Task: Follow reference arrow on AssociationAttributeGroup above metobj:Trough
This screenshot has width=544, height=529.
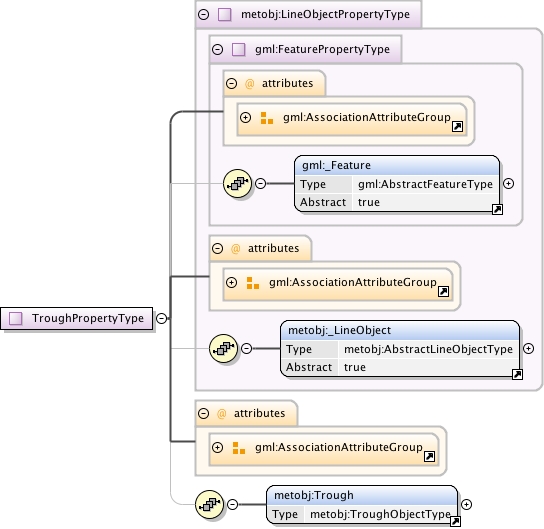Action: tap(429, 457)
